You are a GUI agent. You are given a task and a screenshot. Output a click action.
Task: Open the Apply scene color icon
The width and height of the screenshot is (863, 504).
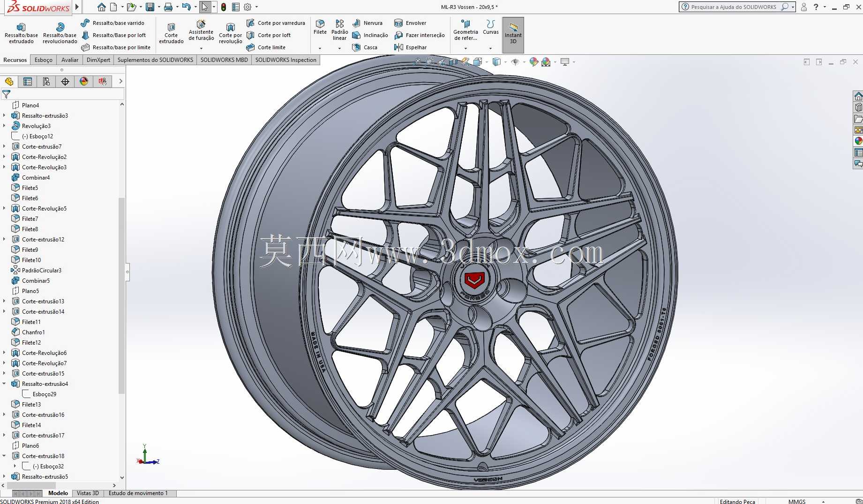(546, 62)
